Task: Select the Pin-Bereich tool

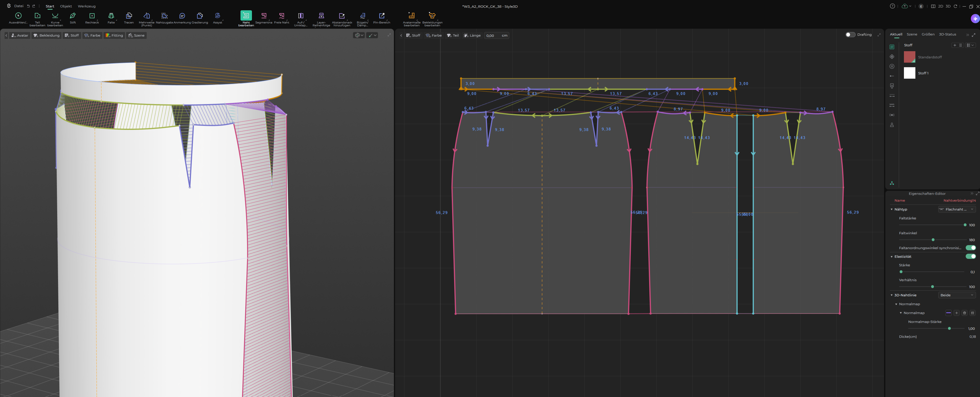Action: (x=381, y=17)
